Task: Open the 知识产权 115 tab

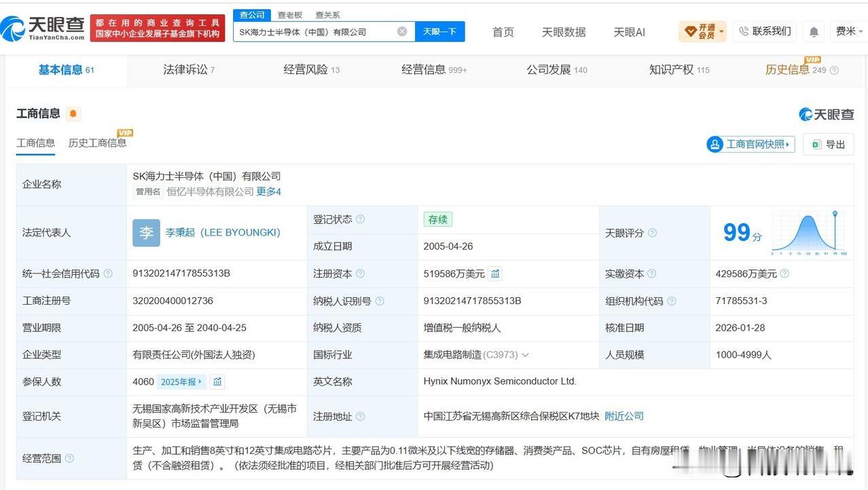Action: click(x=679, y=70)
